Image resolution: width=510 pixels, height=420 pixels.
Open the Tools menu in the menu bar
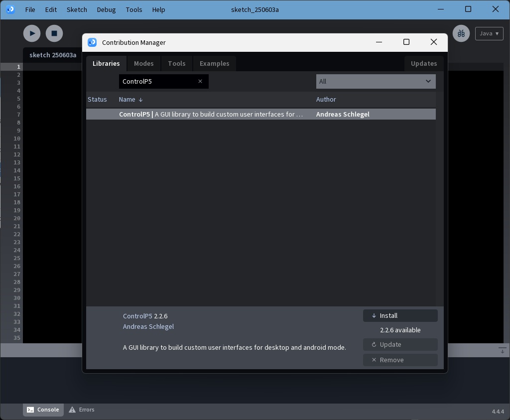[134, 10]
